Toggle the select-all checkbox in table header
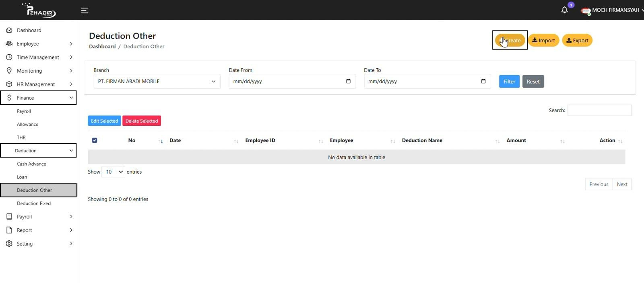 pyautogui.click(x=95, y=140)
